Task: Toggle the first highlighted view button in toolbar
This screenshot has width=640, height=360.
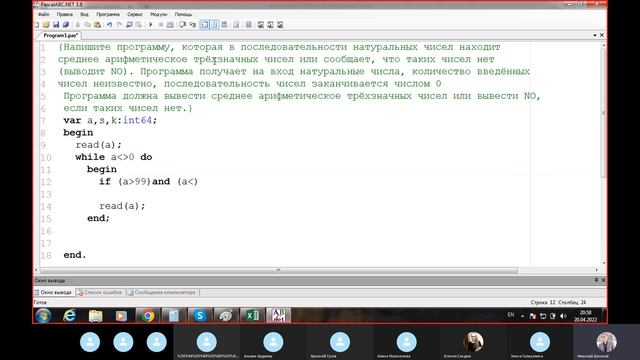Action: [204, 25]
